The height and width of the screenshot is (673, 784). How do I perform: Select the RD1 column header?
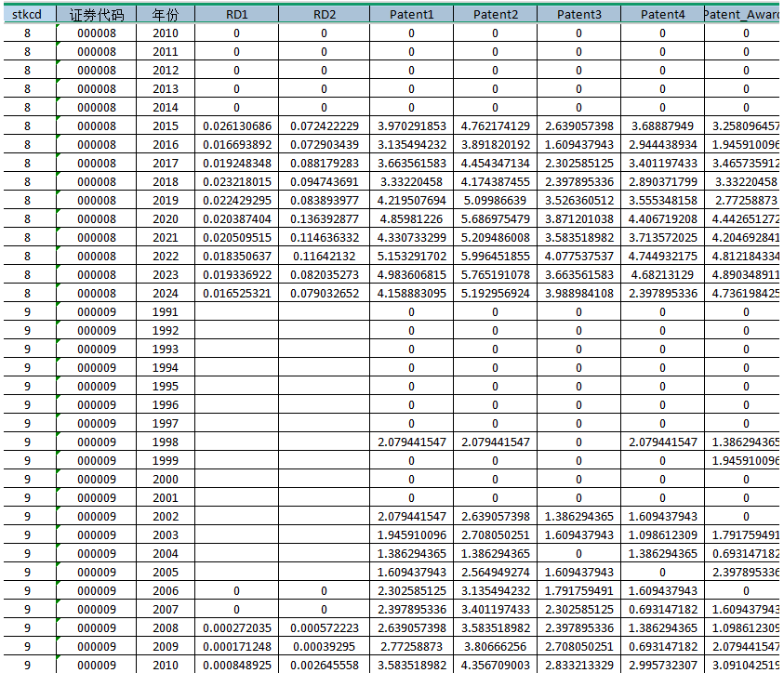pyautogui.click(x=236, y=14)
